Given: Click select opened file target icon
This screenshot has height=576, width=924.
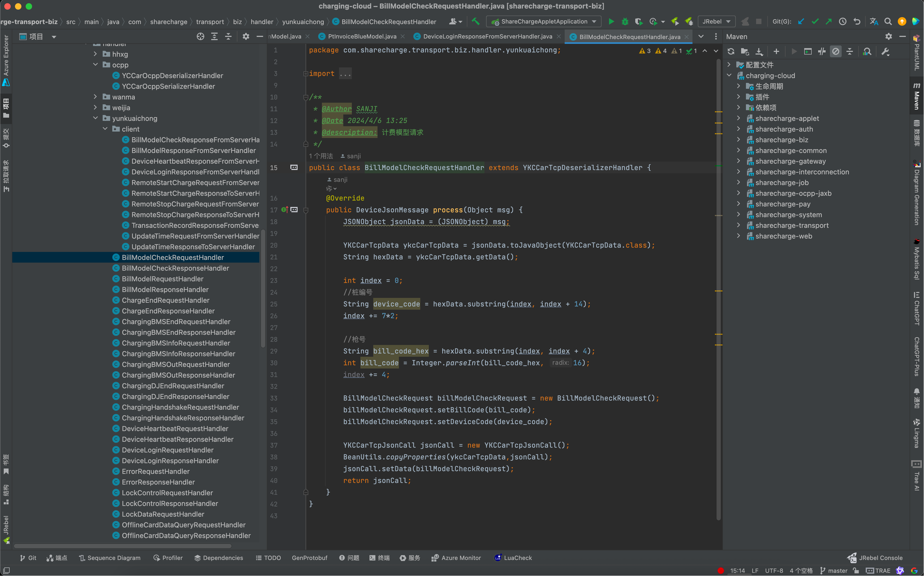Looking at the screenshot, I should pyautogui.click(x=200, y=37).
